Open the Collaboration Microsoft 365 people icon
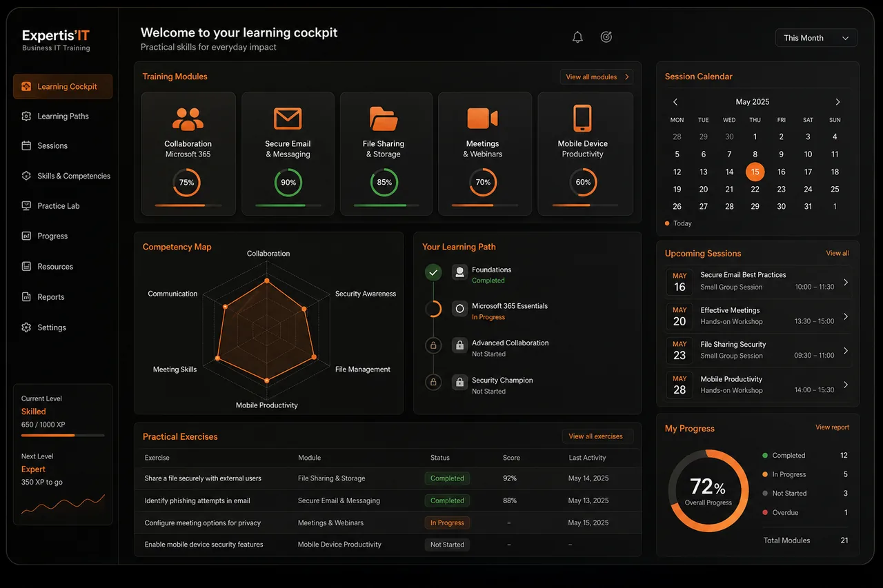This screenshot has width=883, height=588. tap(188, 119)
